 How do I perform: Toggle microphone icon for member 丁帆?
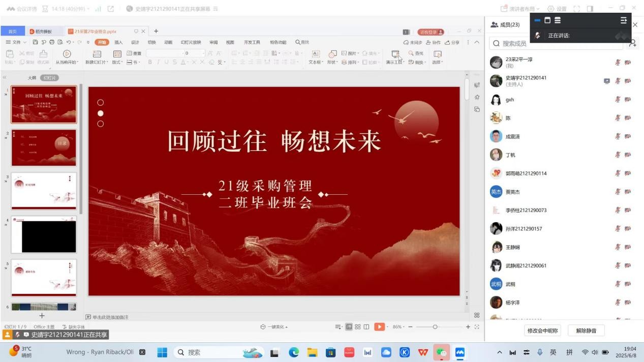(618, 155)
